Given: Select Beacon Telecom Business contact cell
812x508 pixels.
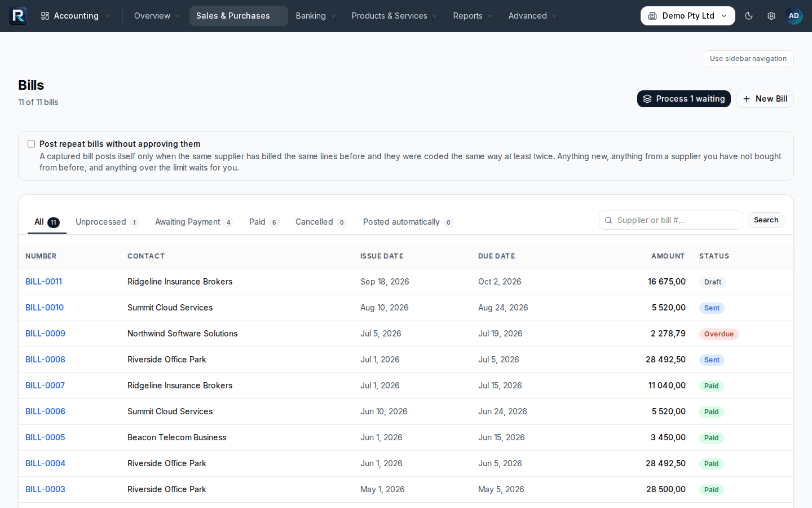Looking at the screenshot, I should [176, 437].
